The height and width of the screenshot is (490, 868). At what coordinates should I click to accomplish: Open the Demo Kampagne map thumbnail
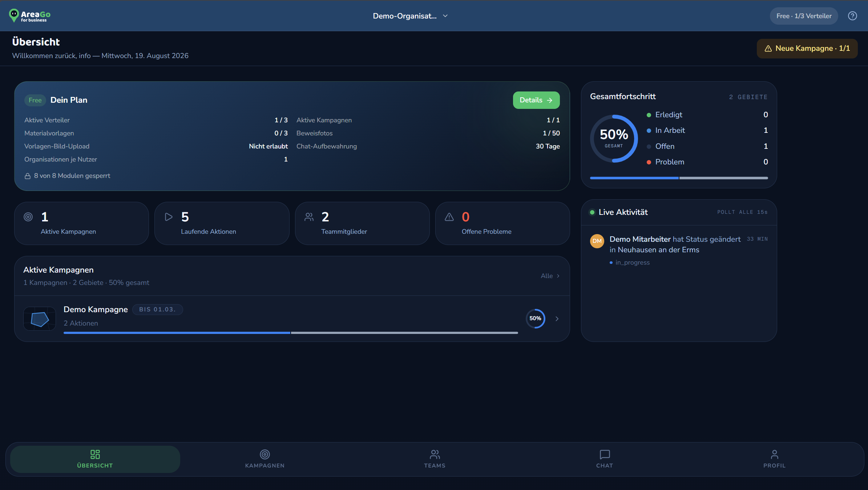(40, 319)
